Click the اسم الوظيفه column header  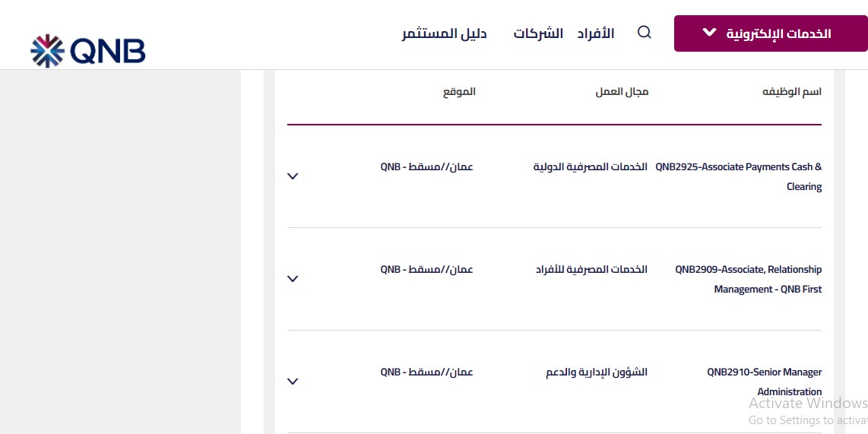click(x=792, y=92)
